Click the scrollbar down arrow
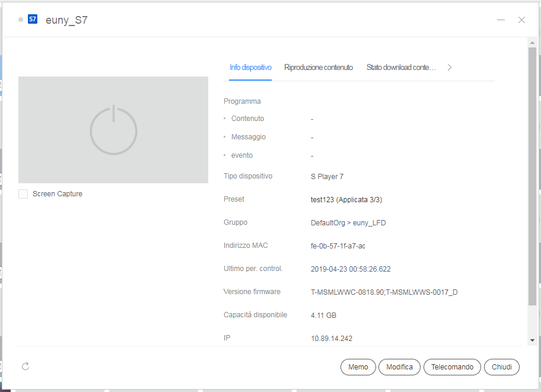Screen dimensions: 541x392 click(x=532, y=340)
